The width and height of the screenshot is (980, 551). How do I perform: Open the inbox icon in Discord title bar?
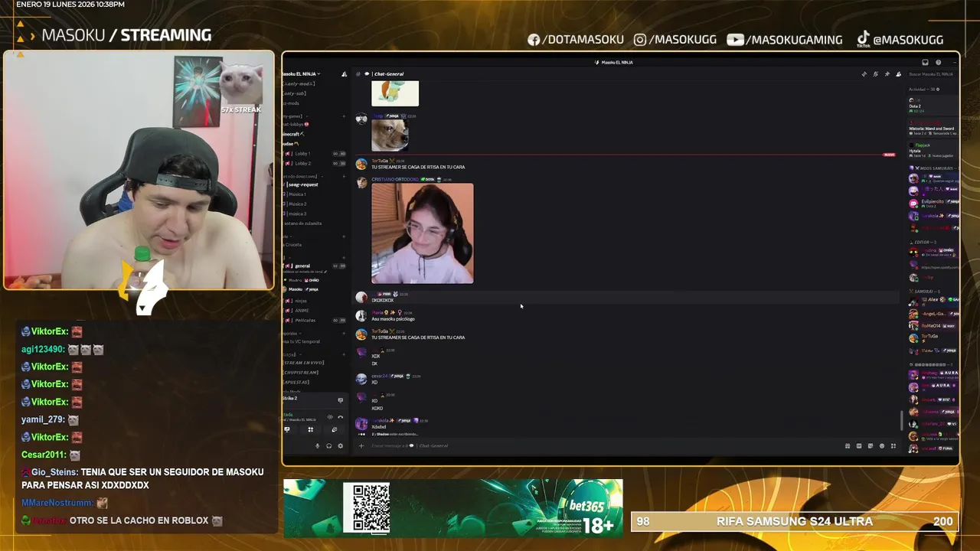tap(925, 62)
